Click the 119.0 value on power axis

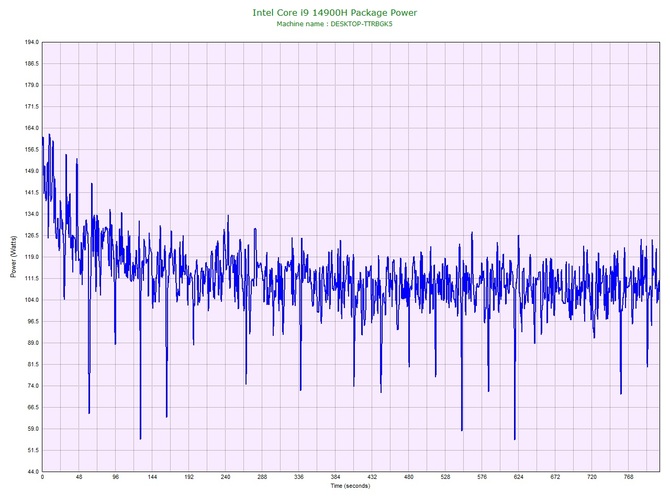[x=32, y=257]
